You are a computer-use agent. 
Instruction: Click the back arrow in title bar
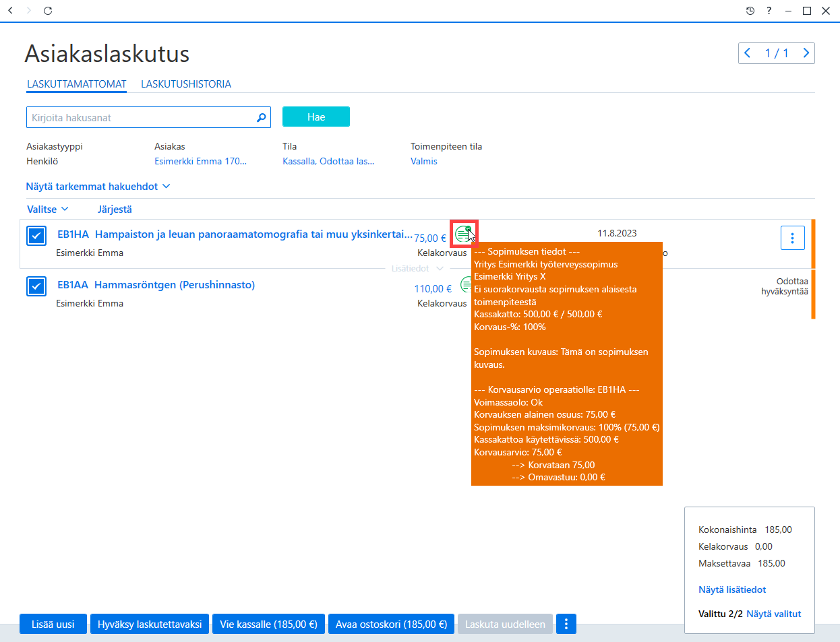10,11
